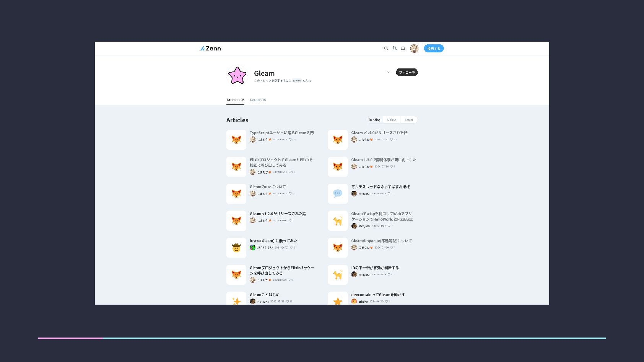Image resolution: width=644 pixels, height=362 pixels.
Task: Switch to the Scraps 15 tab
Action: 258,100
